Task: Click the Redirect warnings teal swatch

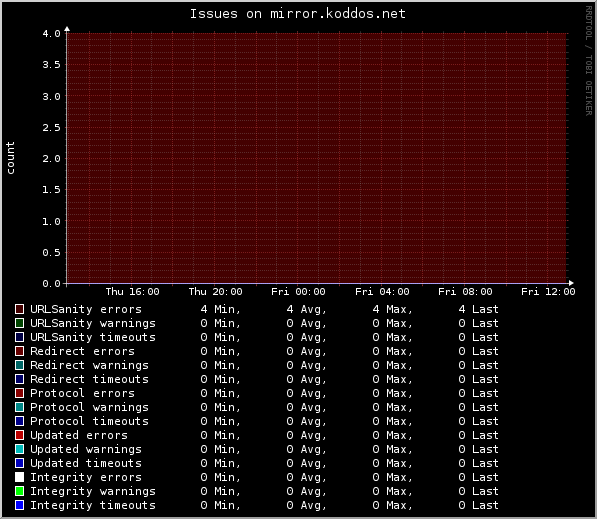Action: [19, 365]
